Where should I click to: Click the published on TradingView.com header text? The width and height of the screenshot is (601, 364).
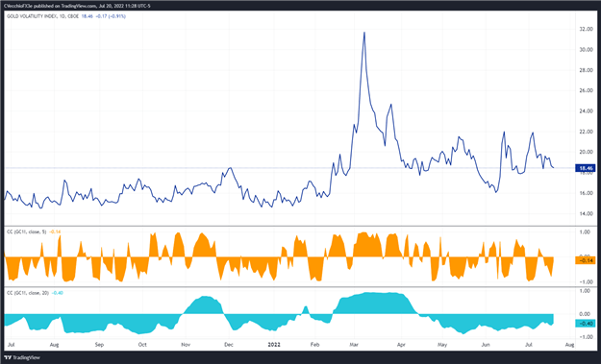coord(65,6)
